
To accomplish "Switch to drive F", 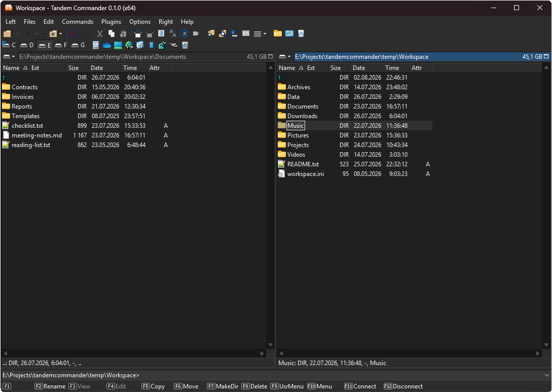I will [61, 45].
